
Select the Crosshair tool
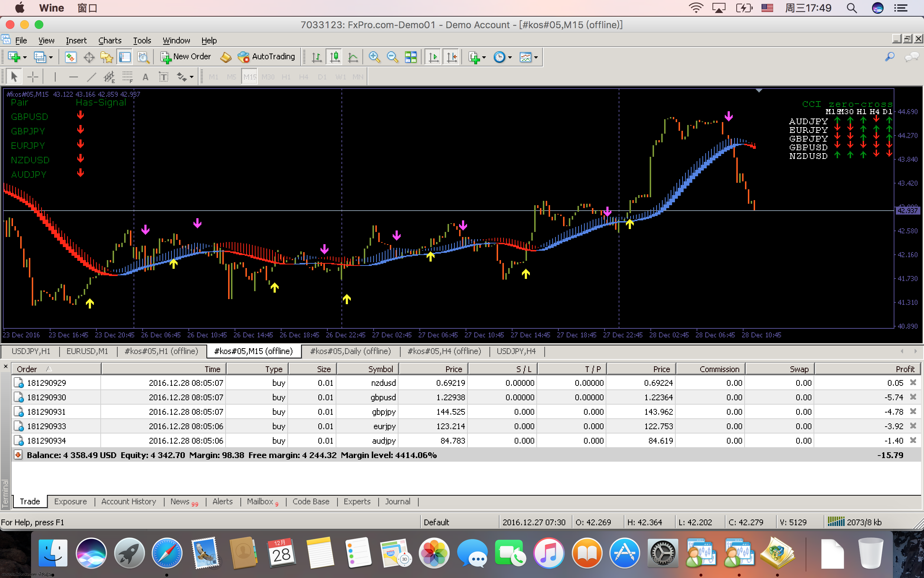coord(33,77)
